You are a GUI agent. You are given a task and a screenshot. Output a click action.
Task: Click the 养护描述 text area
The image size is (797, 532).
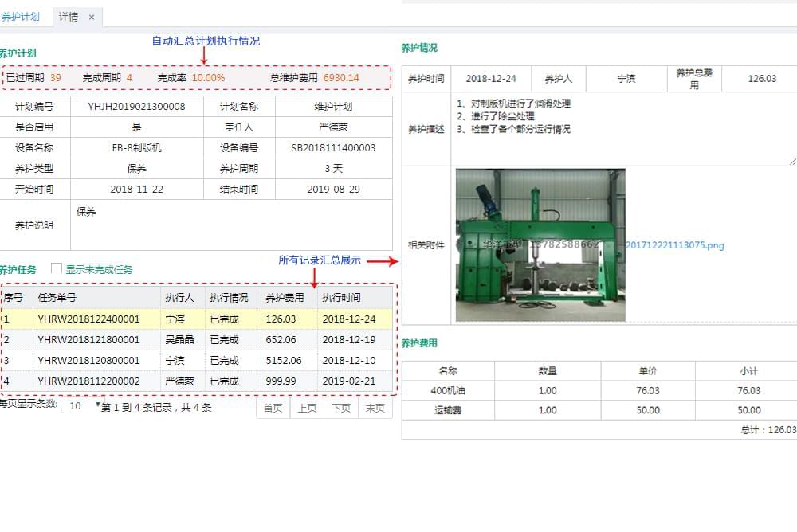click(624, 129)
